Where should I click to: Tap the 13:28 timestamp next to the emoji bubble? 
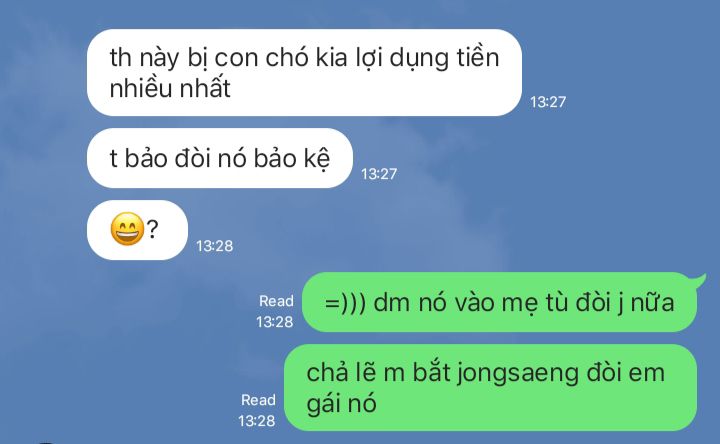(x=214, y=246)
